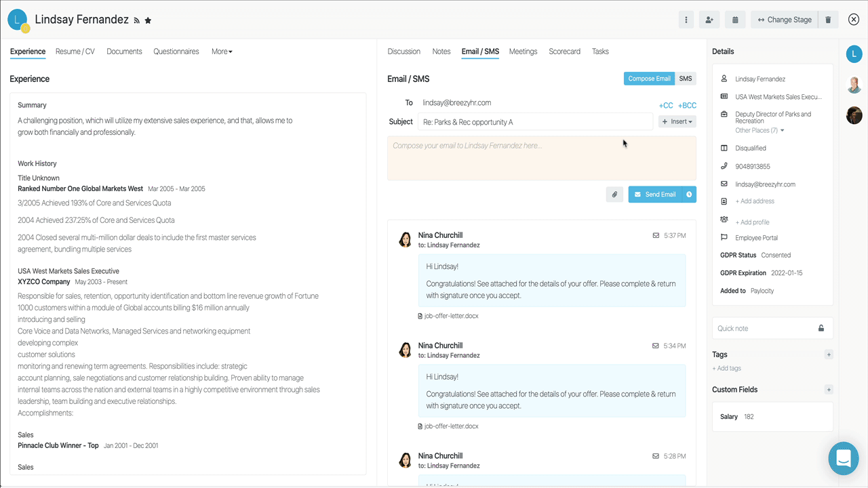Open job-offer-letter.docx in the 5:37 PM email
Viewport: 868px width, 488px height.
click(448, 316)
